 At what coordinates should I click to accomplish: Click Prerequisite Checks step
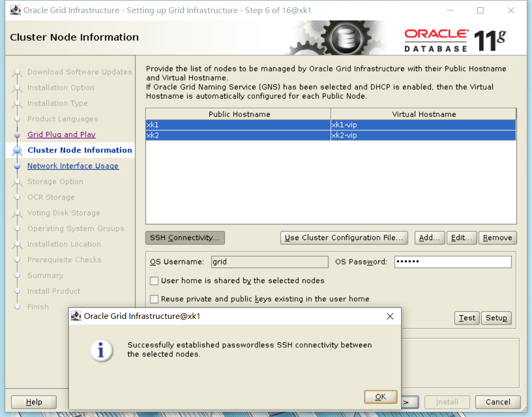(65, 260)
